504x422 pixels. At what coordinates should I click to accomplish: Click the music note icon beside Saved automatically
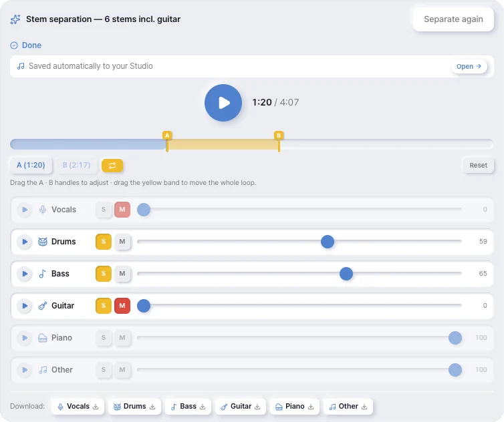21,66
